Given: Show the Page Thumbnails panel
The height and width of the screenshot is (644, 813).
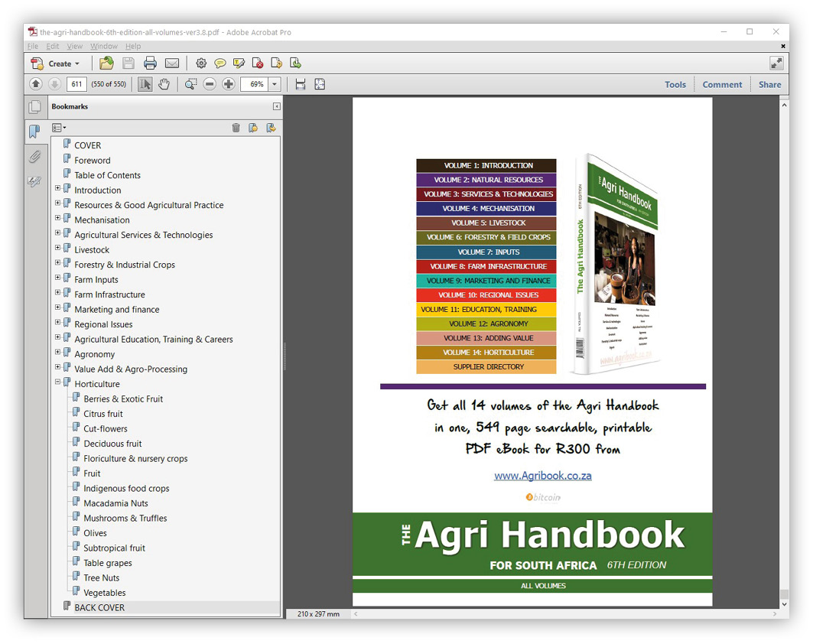Looking at the screenshot, I should click(x=34, y=108).
